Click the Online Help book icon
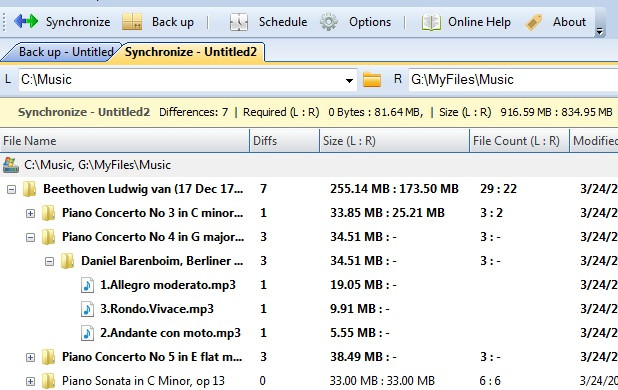Viewport: 618px width, 390px height. [x=431, y=22]
